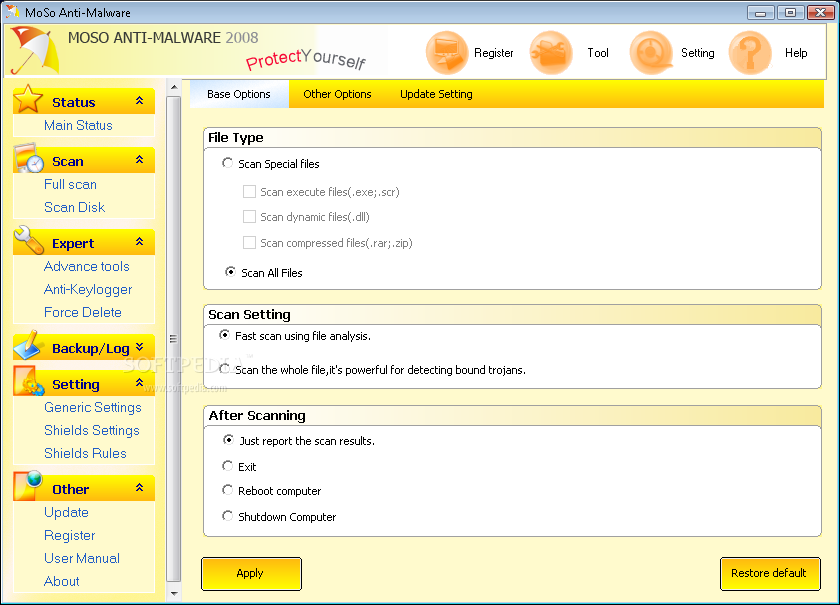Click the Register monitor icon in header
840x605 pixels.
[x=446, y=53]
